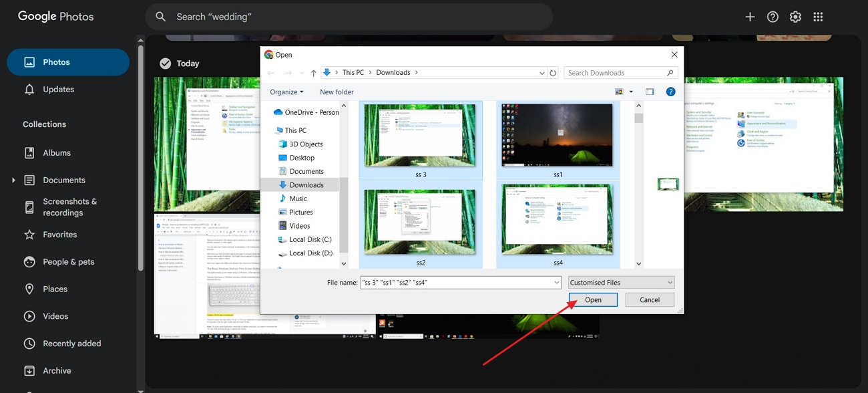Image resolution: width=868 pixels, height=393 pixels.
Task: Click the Open button
Action: pos(593,300)
